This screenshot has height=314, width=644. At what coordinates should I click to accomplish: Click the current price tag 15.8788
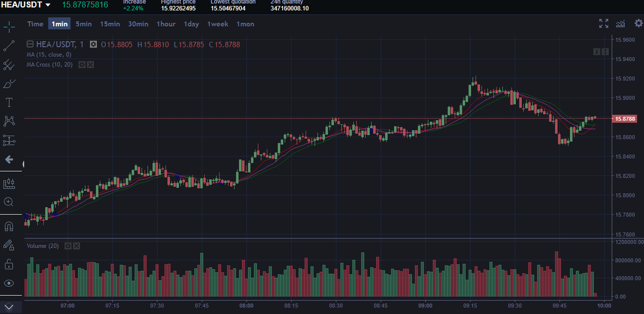coord(625,119)
